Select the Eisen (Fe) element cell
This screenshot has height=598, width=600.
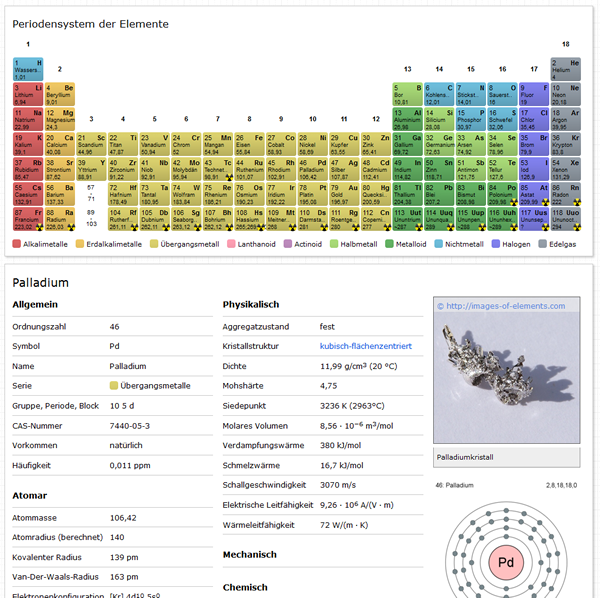coord(249,144)
